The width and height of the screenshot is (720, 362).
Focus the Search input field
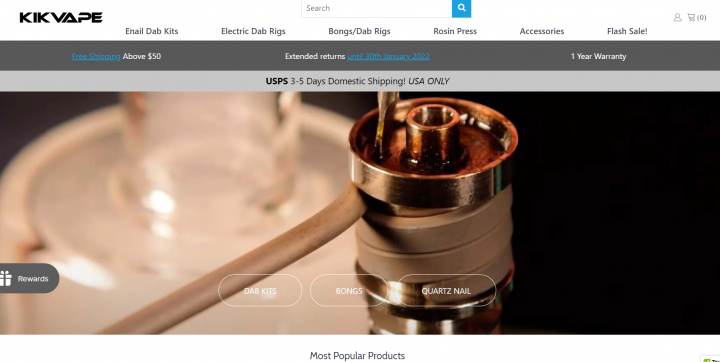377,8
